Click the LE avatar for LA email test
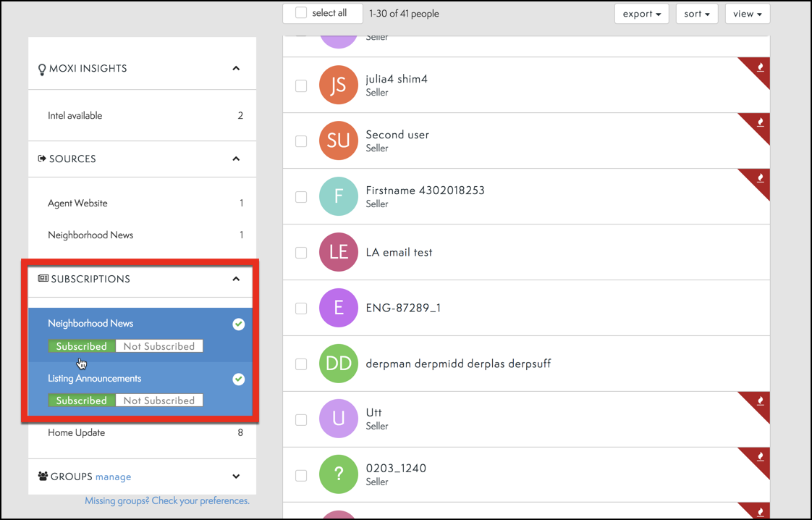 click(338, 252)
